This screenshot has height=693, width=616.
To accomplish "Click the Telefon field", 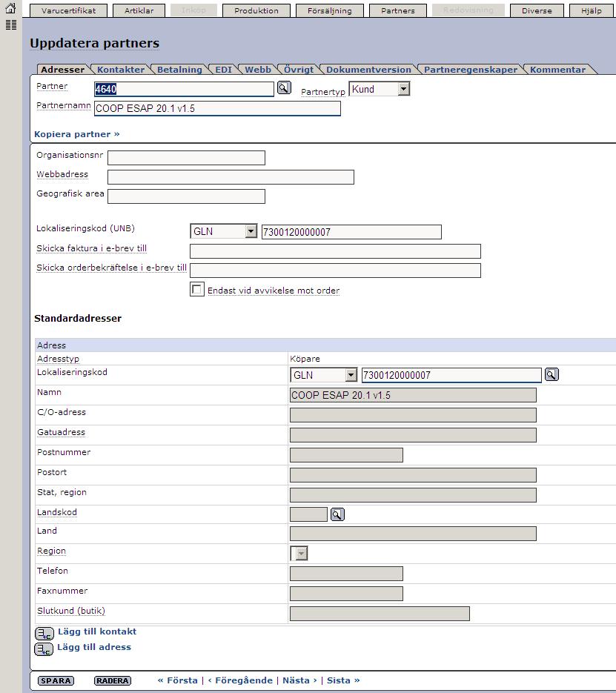I will coord(346,574).
